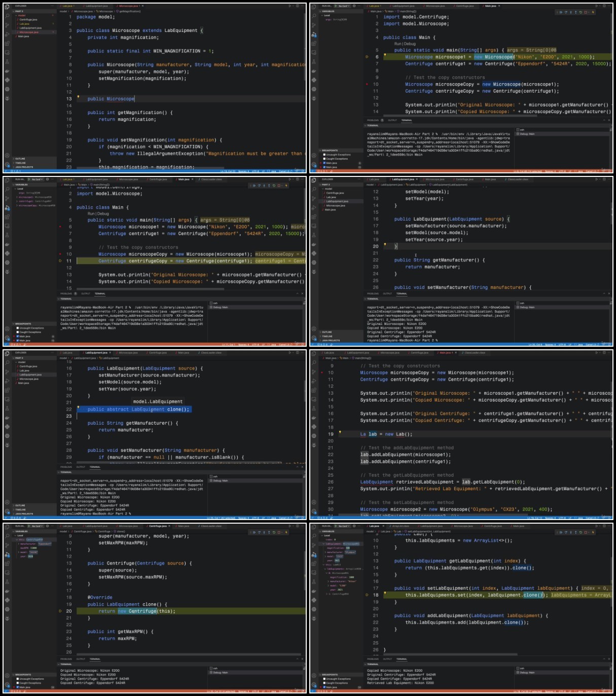616x696 pixels.
Task: Toggle line 6 breakpoint dot, Main.java paused line 11
Action: pos(60,227)
